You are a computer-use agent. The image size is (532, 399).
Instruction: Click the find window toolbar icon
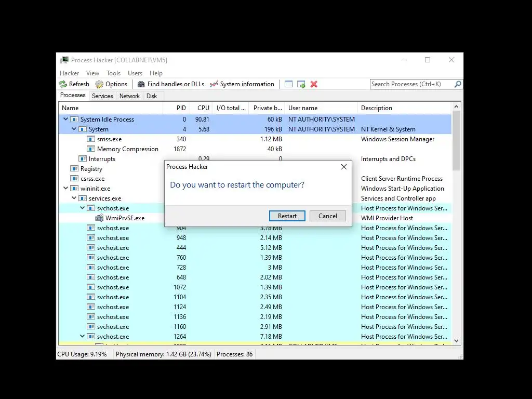(288, 84)
